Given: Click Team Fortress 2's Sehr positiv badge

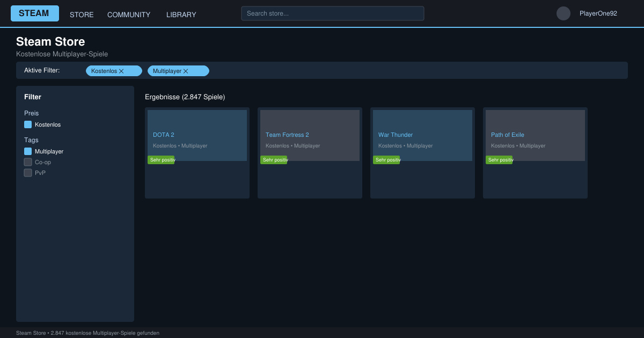Looking at the screenshot, I should tap(274, 160).
